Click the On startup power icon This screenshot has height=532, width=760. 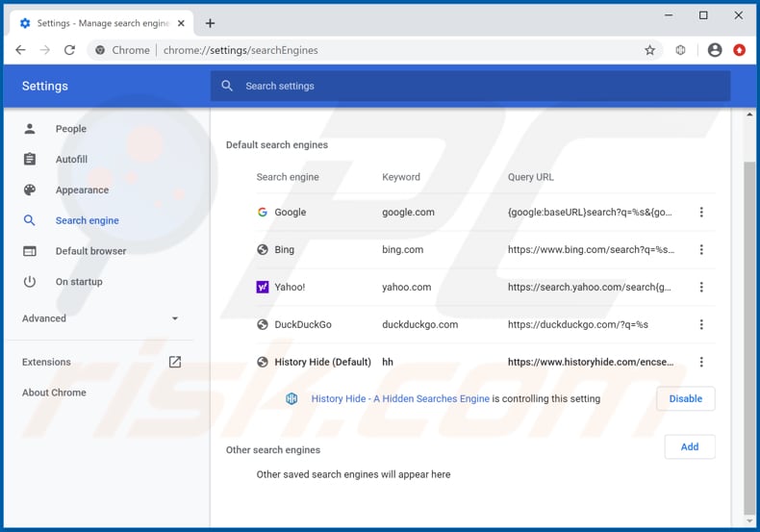30,282
